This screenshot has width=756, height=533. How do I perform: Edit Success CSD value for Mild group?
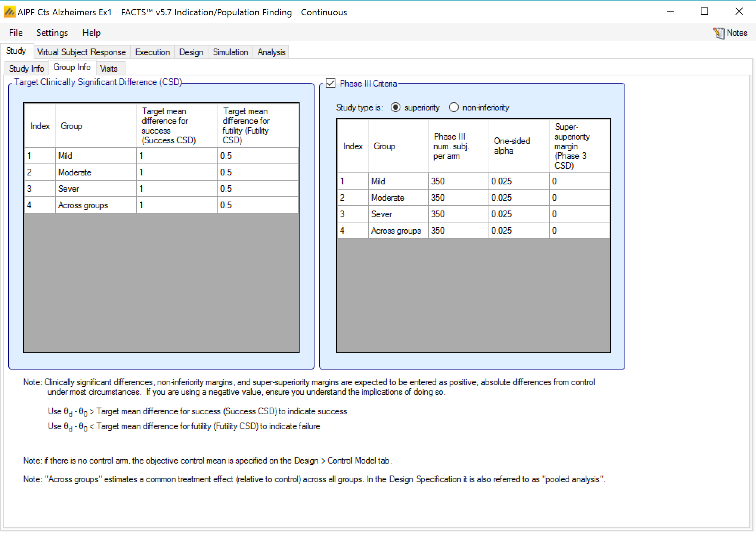(x=176, y=156)
